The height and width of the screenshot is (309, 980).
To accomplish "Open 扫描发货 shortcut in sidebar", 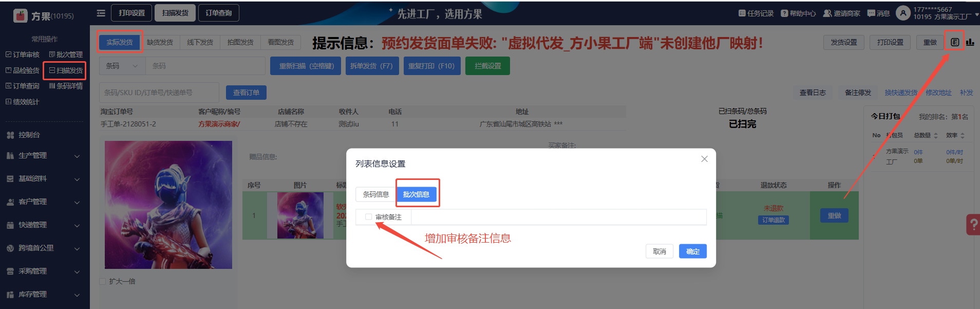I will pyautogui.click(x=66, y=70).
